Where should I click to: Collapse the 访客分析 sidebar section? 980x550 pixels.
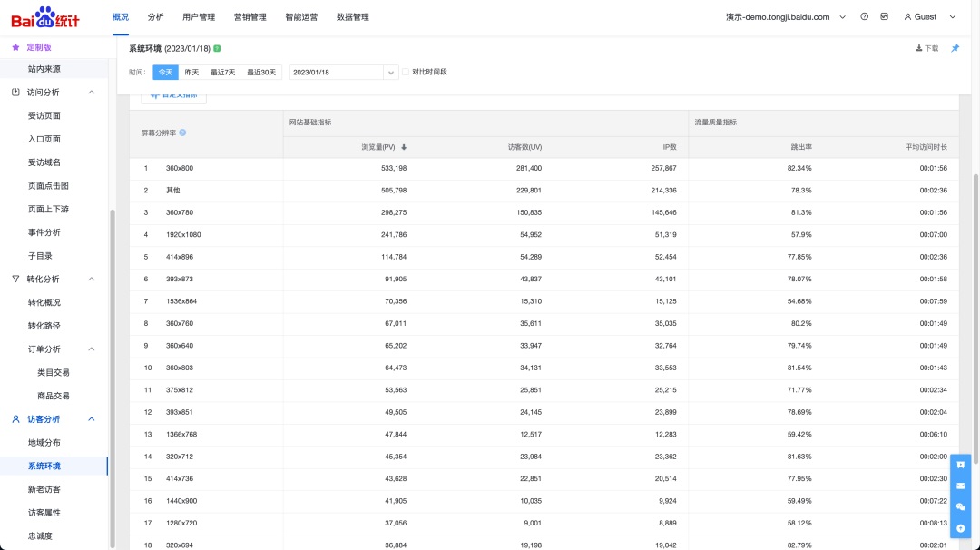tap(91, 419)
